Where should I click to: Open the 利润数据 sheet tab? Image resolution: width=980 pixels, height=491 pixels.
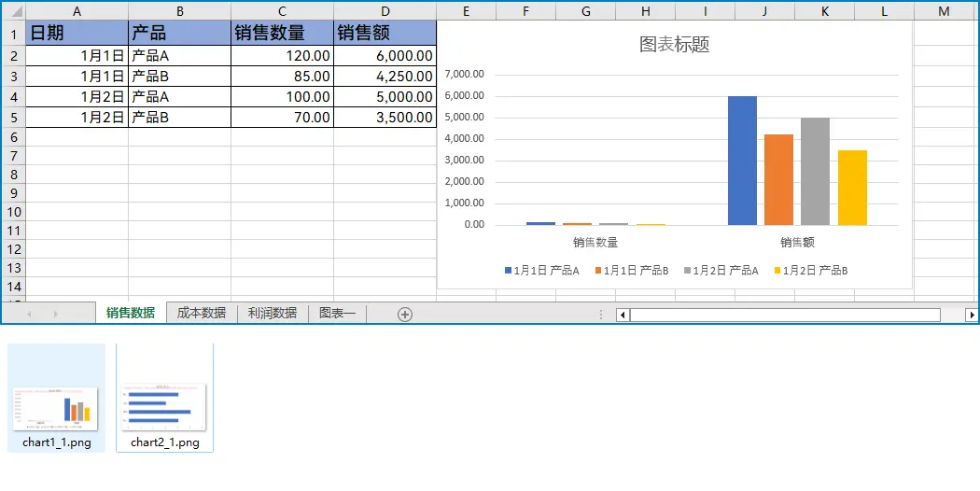tap(273, 313)
